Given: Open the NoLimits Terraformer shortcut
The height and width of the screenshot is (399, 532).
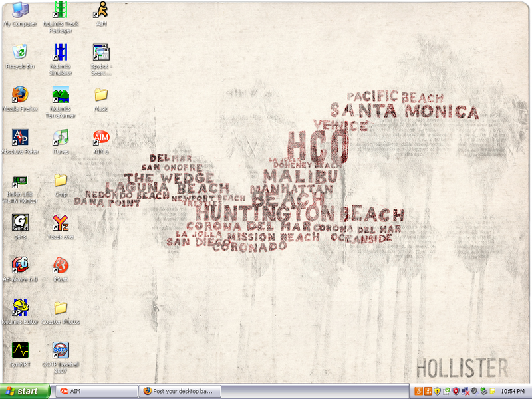Looking at the screenshot, I should coord(61,102).
